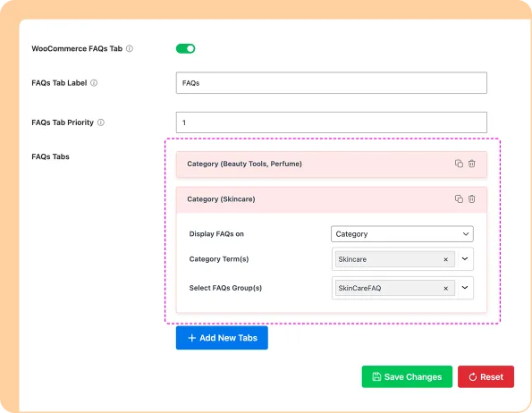
Task: Focus the FAQs Tab Label input field
Action: tap(331, 83)
